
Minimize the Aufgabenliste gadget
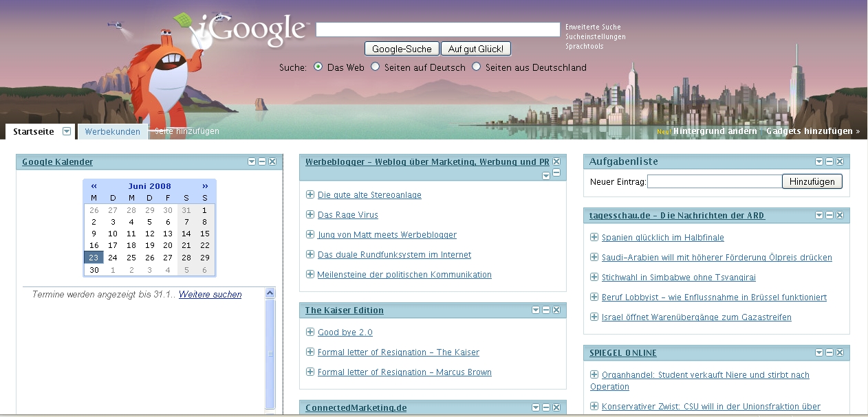[829, 161]
